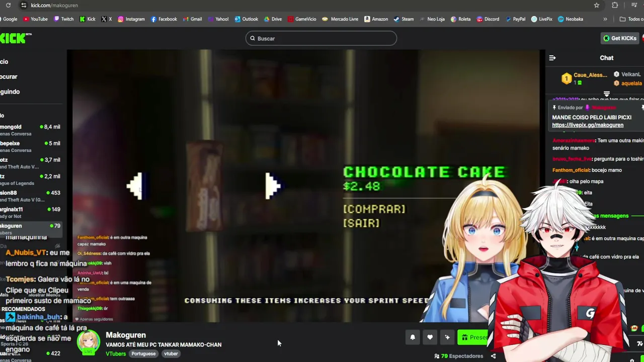Screen dimensions: 644x362
Task: Open the mongold channel in the sidebar
Action: (30, 130)
